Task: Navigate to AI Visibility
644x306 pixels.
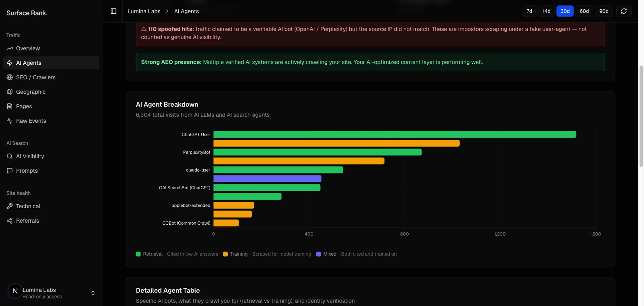Action: point(51,156)
